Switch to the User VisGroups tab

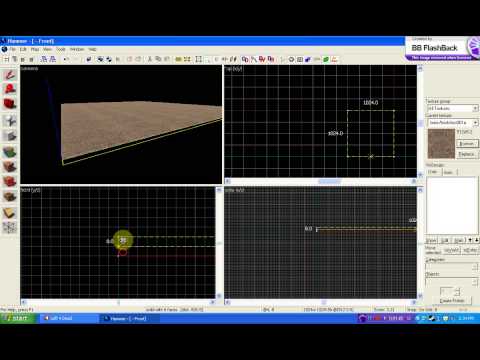tap(433, 172)
